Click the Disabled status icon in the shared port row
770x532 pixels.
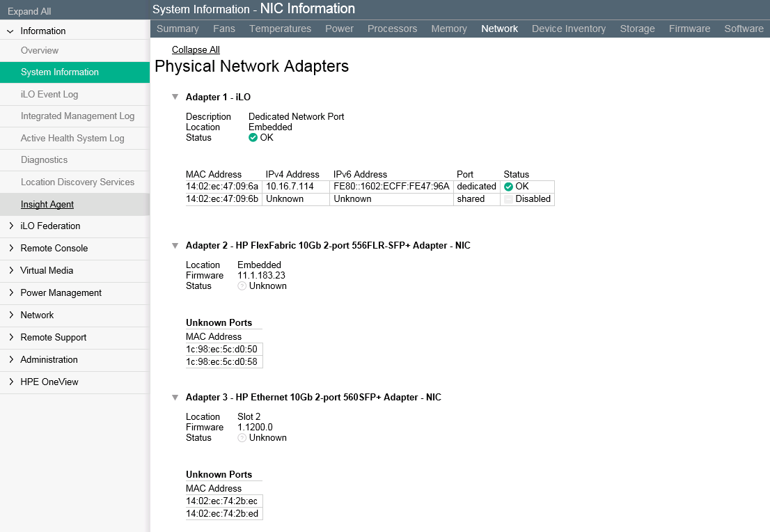tap(508, 199)
